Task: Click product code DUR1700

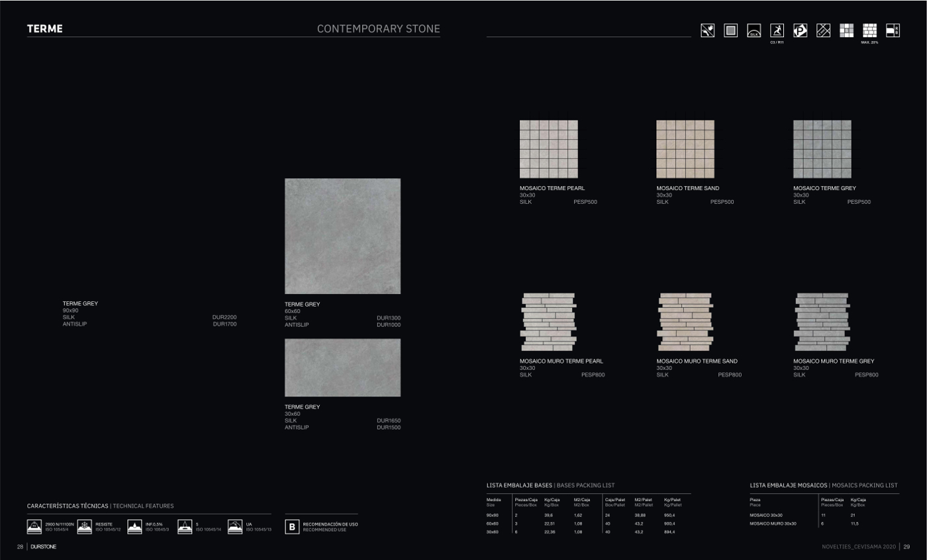Action: click(224, 324)
